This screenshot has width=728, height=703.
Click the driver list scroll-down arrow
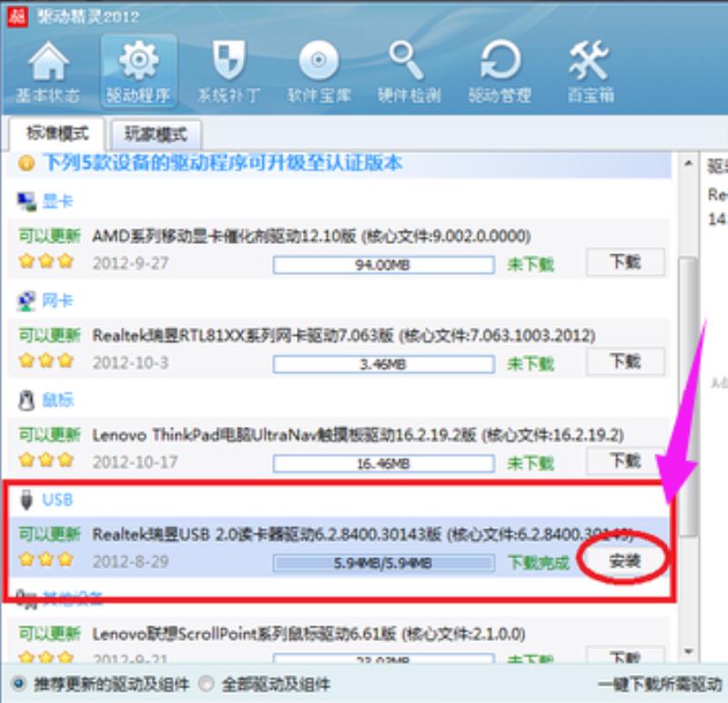pos(689,651)
